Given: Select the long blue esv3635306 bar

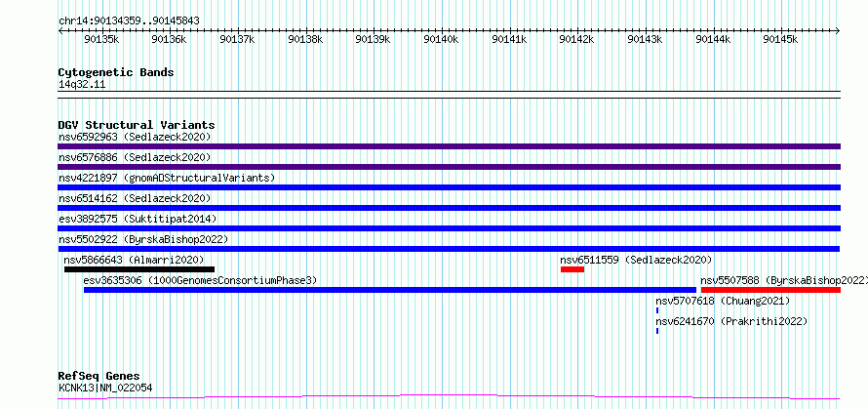Looking at the screenshot, I should (x=390, y=290).
